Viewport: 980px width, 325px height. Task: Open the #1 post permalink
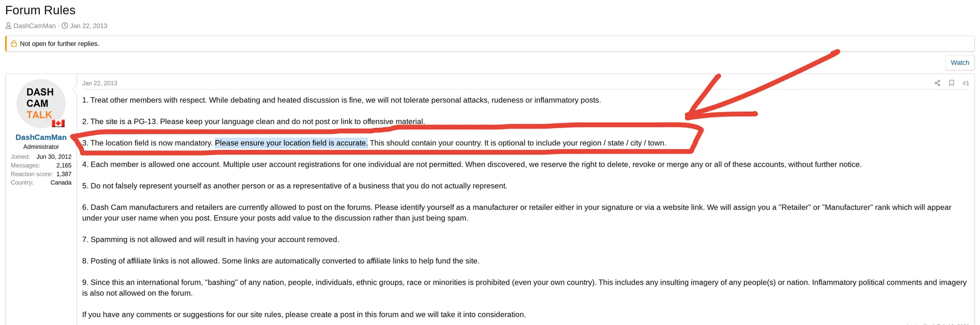tap(966, 83)
